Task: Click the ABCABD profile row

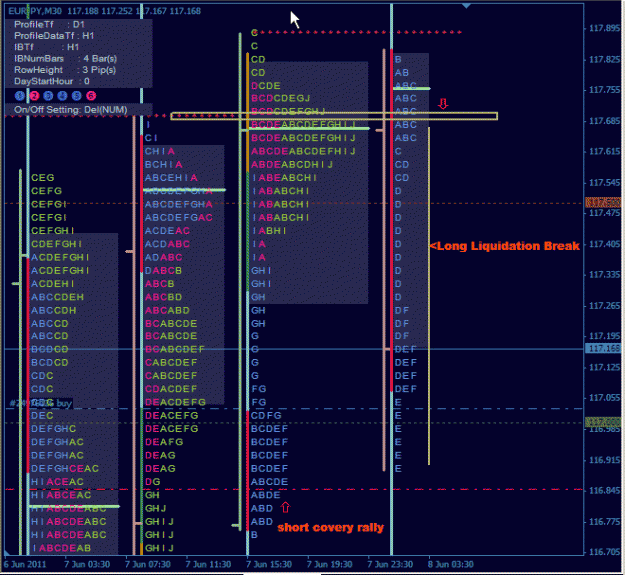Action: click(x=167, y=310)
